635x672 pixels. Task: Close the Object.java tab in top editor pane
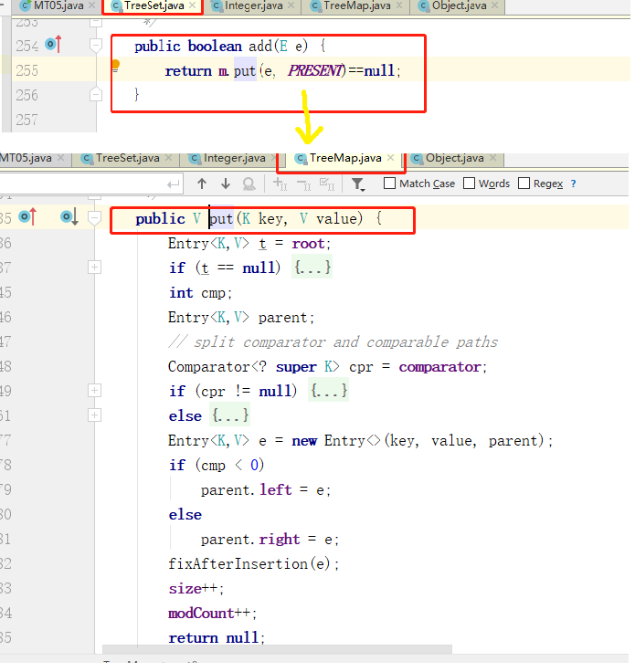pyautogui.click(x=495, y=5)
